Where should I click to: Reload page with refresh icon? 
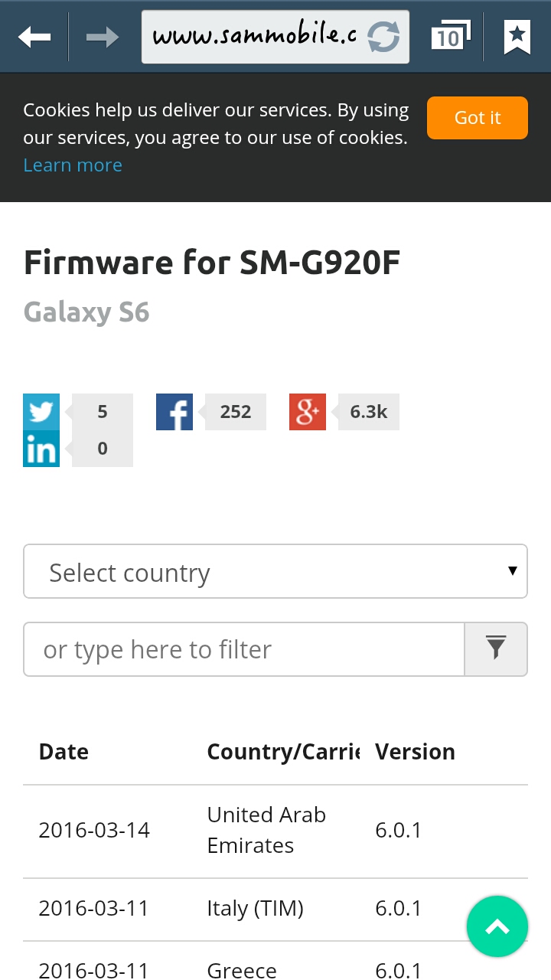click(x=383, y=37)
